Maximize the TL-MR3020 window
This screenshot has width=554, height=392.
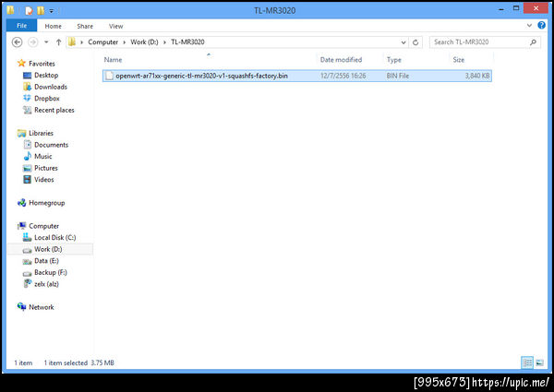click(x=516, y=8)
